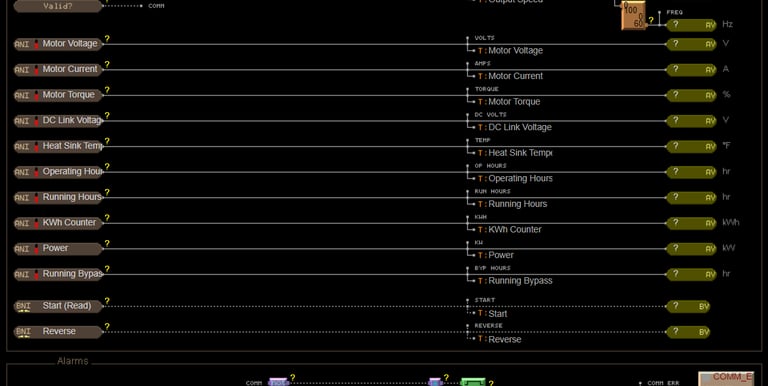Open the Start trend block
This screenshot has width=768, height=386.
(x=493, y=314)
